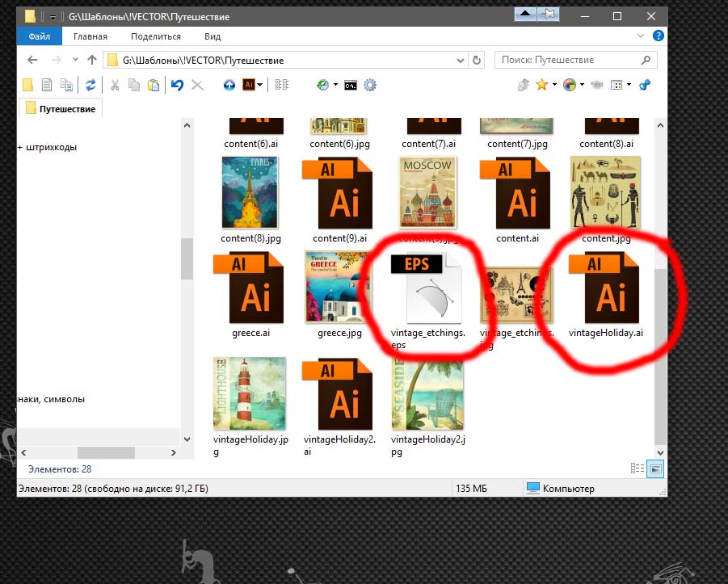Click the green clock history icon
Viewport: 728px width, 584px height.
click(x=322, y=85)
